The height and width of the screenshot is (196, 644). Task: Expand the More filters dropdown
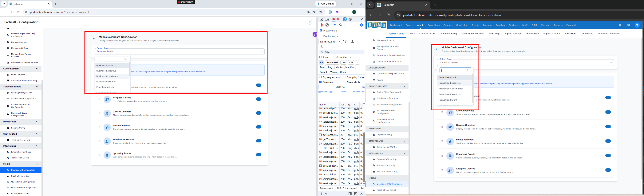click(343, 57)
